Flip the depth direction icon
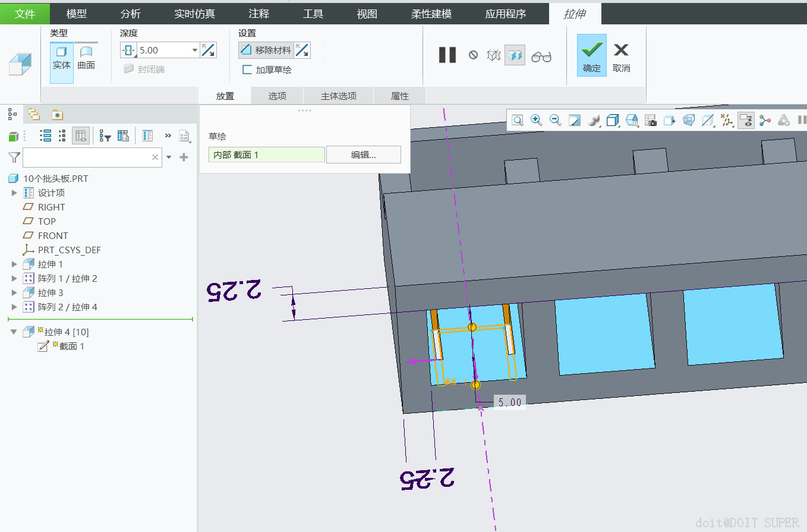This screenshot has width=807, height=532. click(x=209, y=51)
